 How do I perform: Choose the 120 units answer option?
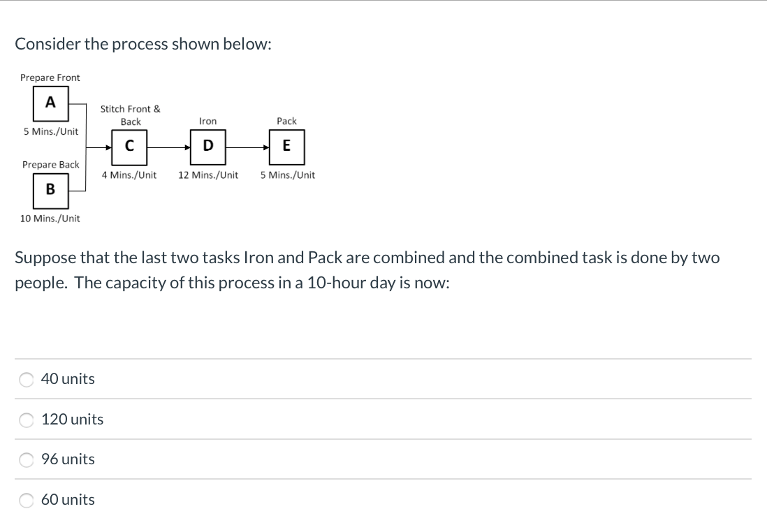click(x=27, y=420)
